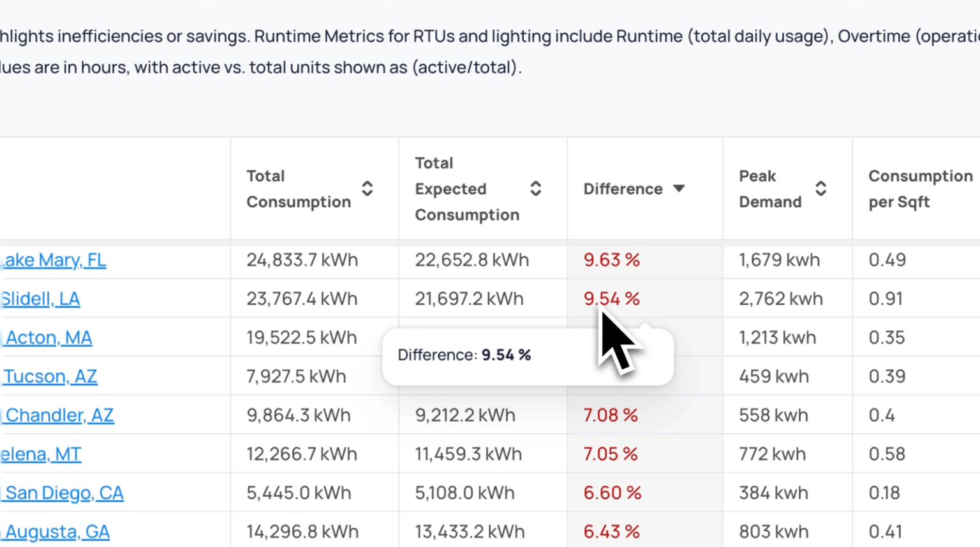Click the Difference column header label
The image size is (980, 547).
click(623, 189)
